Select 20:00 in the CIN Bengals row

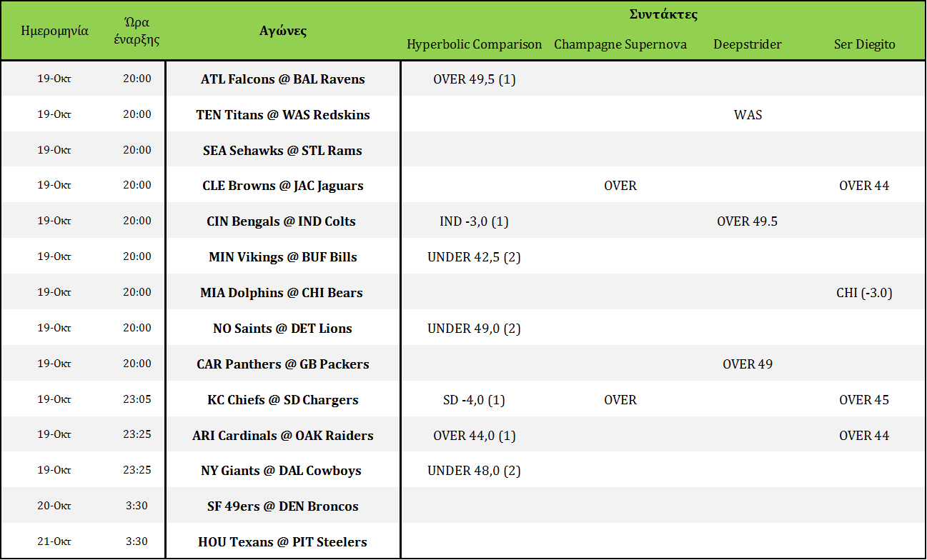point(137,221)
